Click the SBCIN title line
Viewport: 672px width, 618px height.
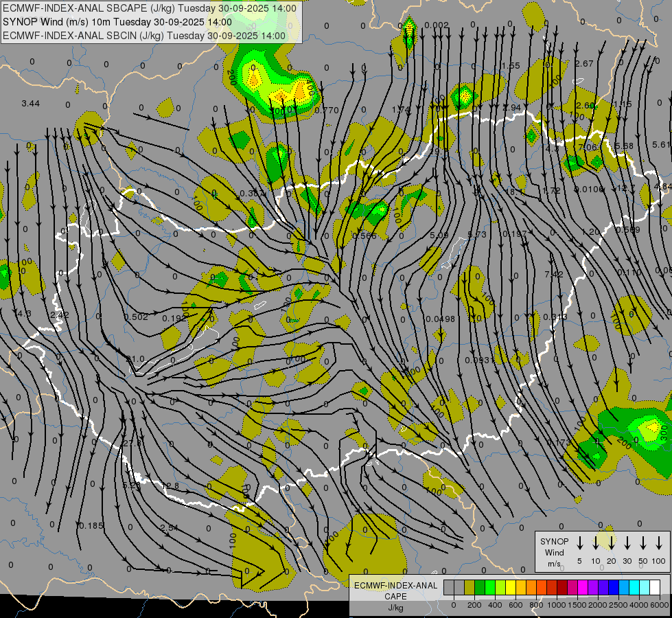pos(144,36)
